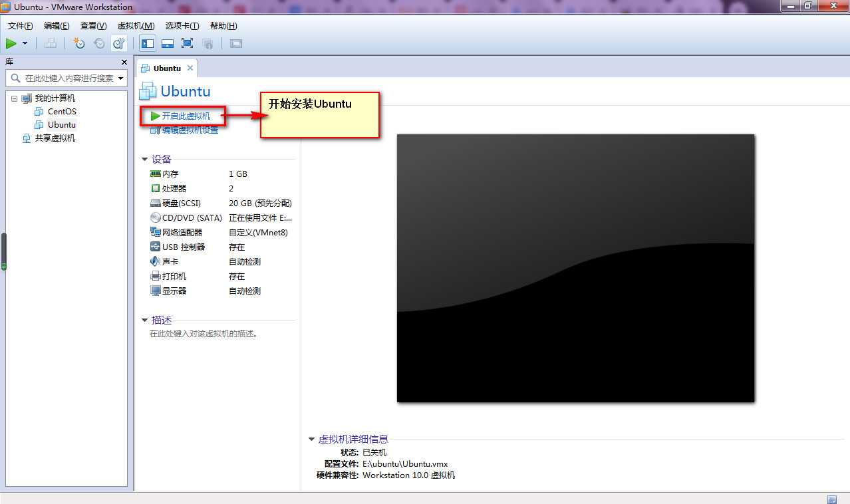Select 共享虚拟机 in the library tree
This screenshot has width=850, height=504.
pos(55,138)
